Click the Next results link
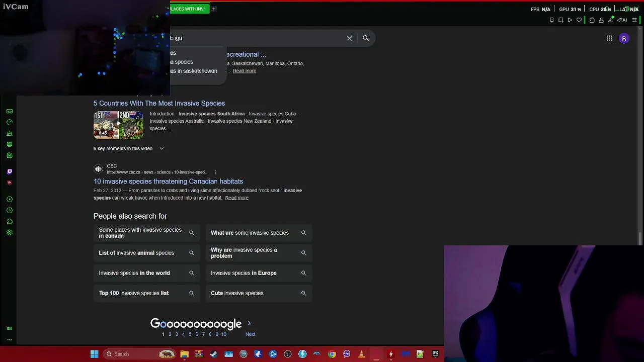The width and height of the screenshot is (644, 362). (250, 334)
